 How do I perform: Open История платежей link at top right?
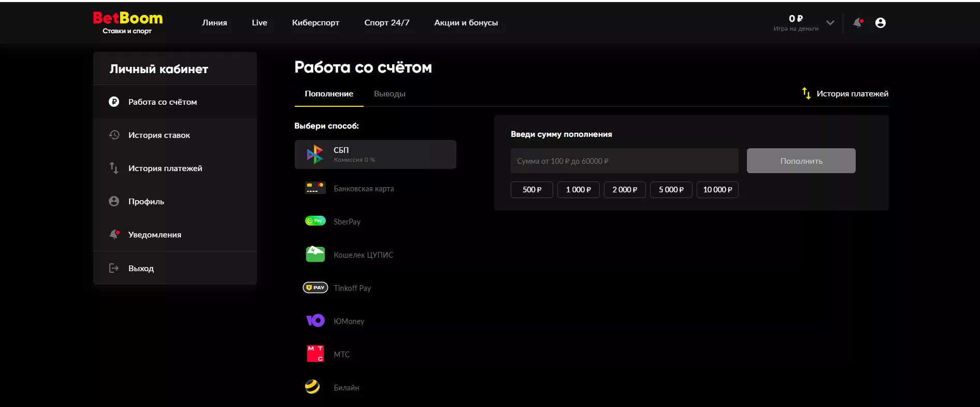point(845,93)
